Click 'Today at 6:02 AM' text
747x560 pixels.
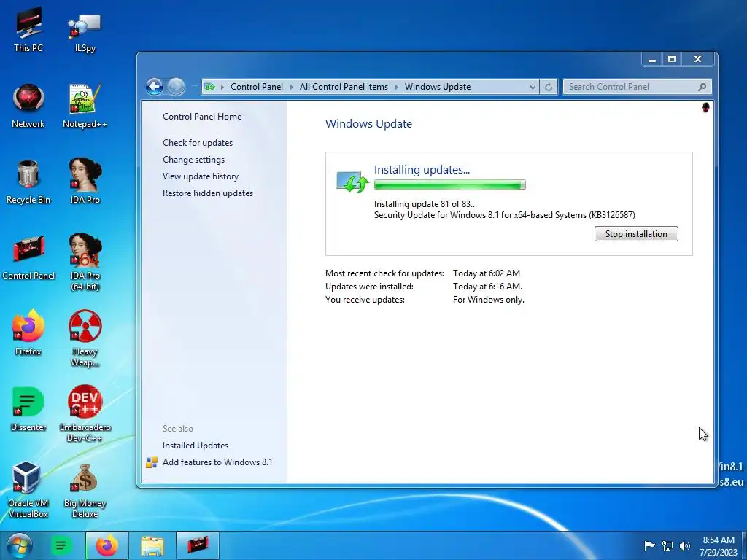(487, 273)
